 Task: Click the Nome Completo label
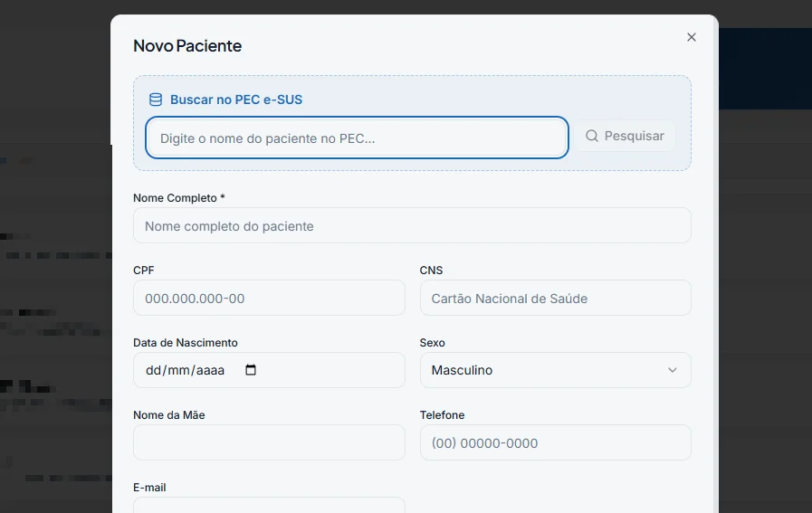(178, 198)
